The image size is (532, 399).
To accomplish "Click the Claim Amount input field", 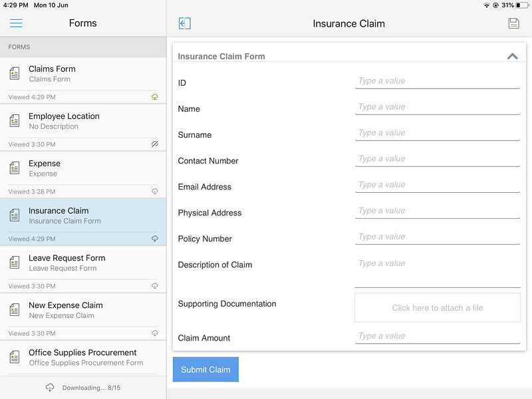I will coord(438,336).
